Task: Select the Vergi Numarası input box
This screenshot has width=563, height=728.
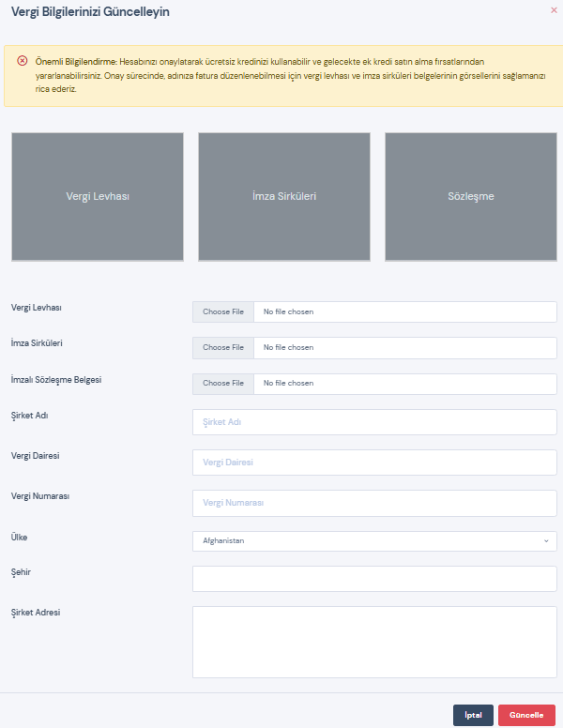Action: 374,503
